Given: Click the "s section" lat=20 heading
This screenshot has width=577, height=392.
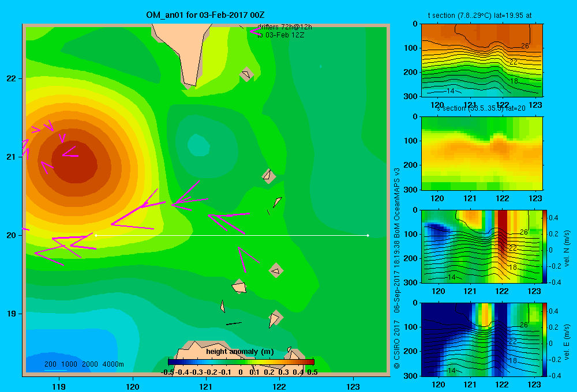Looking at the screenshot, I should pyautogui.click(x=481, y=108).
